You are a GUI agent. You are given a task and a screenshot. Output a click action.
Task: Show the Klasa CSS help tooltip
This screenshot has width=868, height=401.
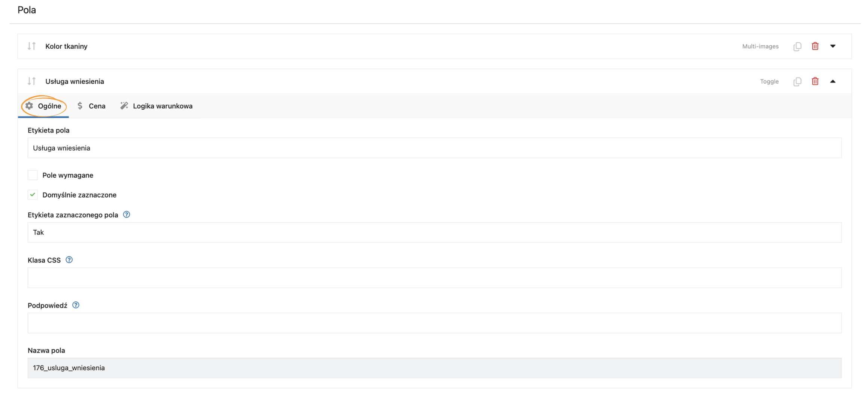[x=69, y=260]
